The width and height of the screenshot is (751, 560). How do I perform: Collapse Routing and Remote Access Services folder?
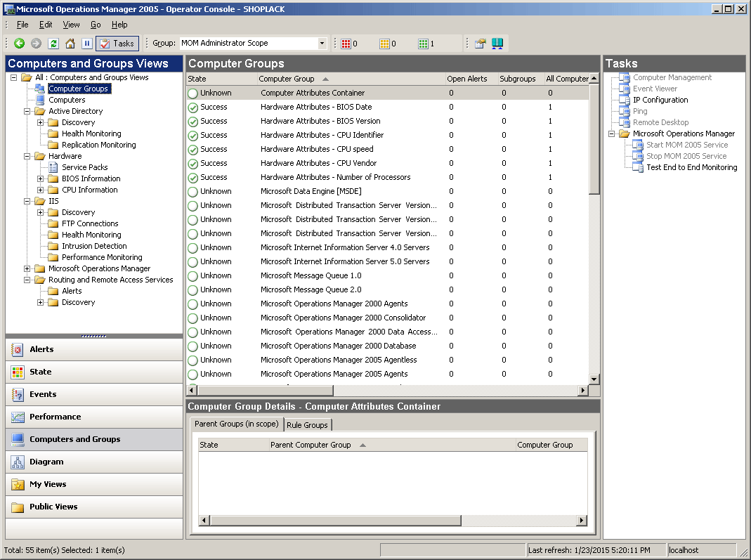click(x=27, y=280)
